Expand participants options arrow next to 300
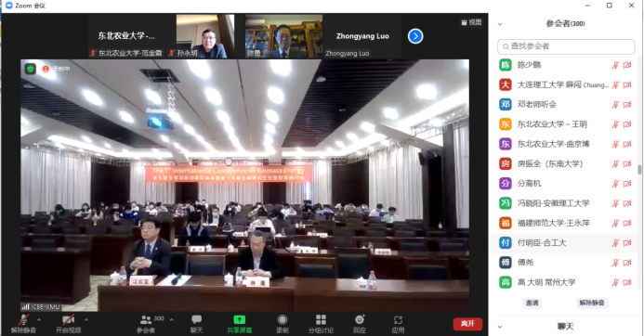The width and height of the screenshot is (644, 336). tap(171, 319)
